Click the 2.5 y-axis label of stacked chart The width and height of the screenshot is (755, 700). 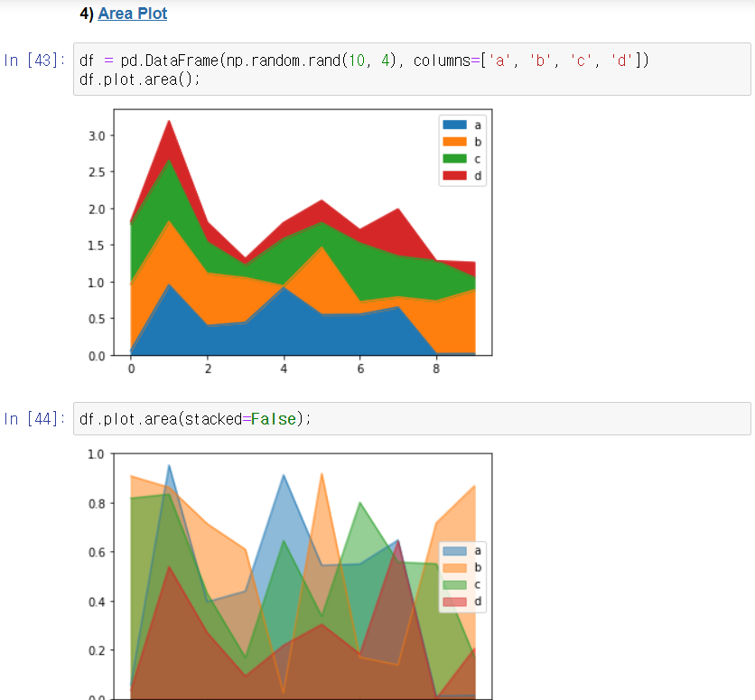coord(97,173)
